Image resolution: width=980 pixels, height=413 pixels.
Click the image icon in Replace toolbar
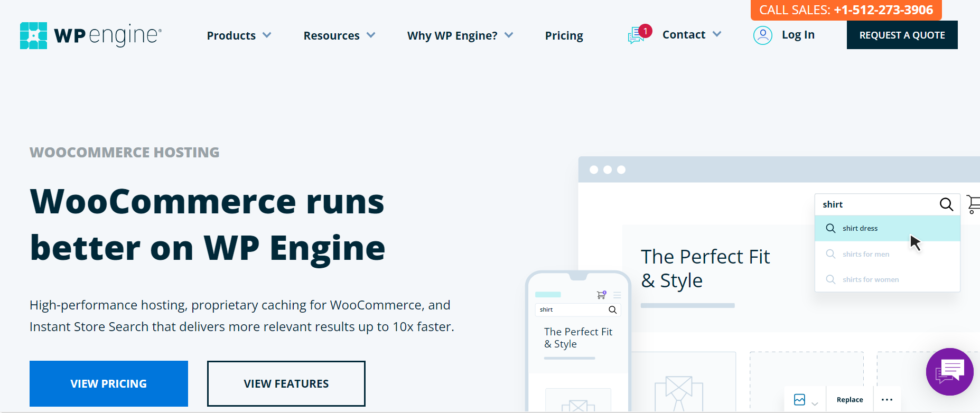tap(799, 400)
